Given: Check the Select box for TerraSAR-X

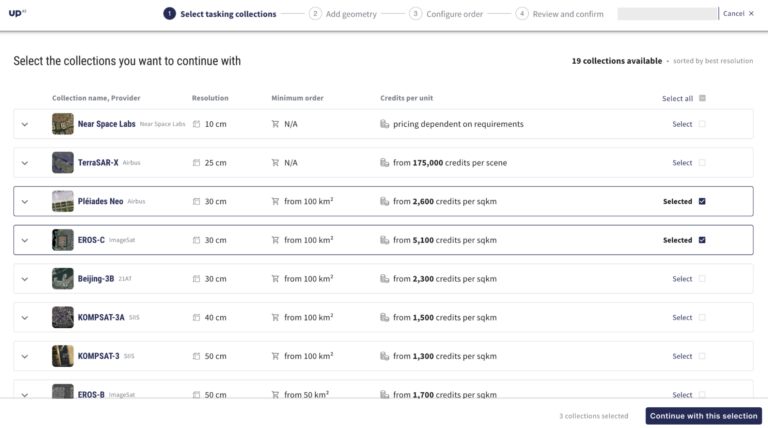Looking at the screenshot, I should 702,162.
